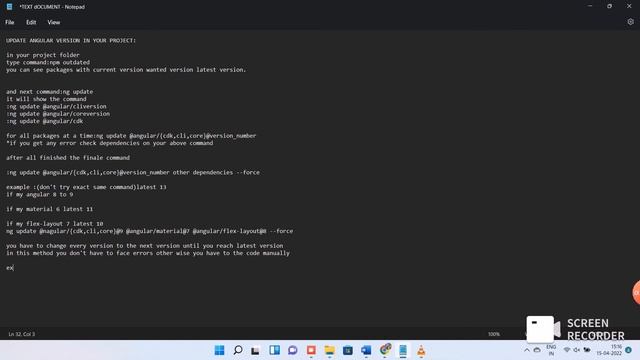Click the Notepad app icon in title bar
Image resolution: width=640 pixels, height=360 pixels.
point(9,7)
